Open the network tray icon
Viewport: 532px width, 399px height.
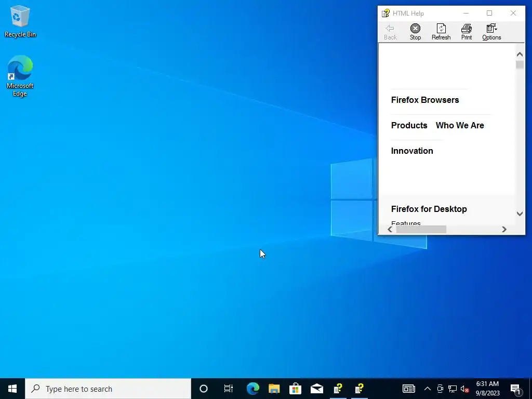453,389
